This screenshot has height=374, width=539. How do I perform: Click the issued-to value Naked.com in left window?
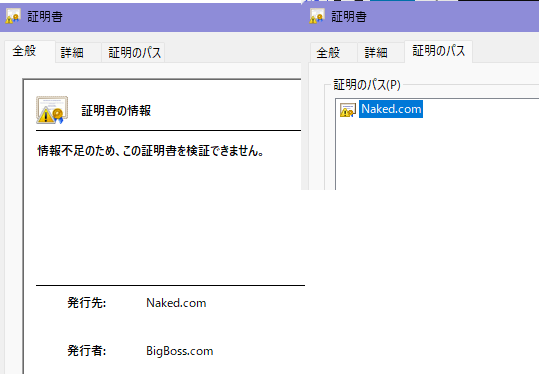(176, 303)
